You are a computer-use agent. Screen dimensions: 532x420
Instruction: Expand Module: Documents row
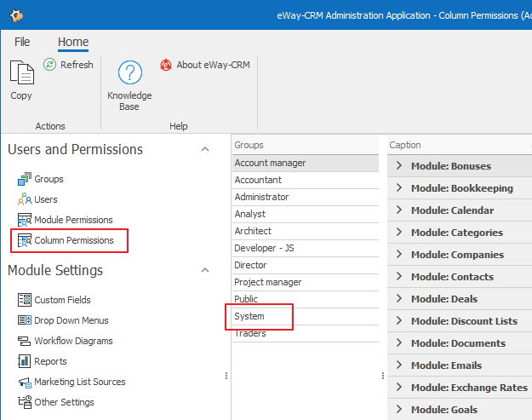[399, 343]
